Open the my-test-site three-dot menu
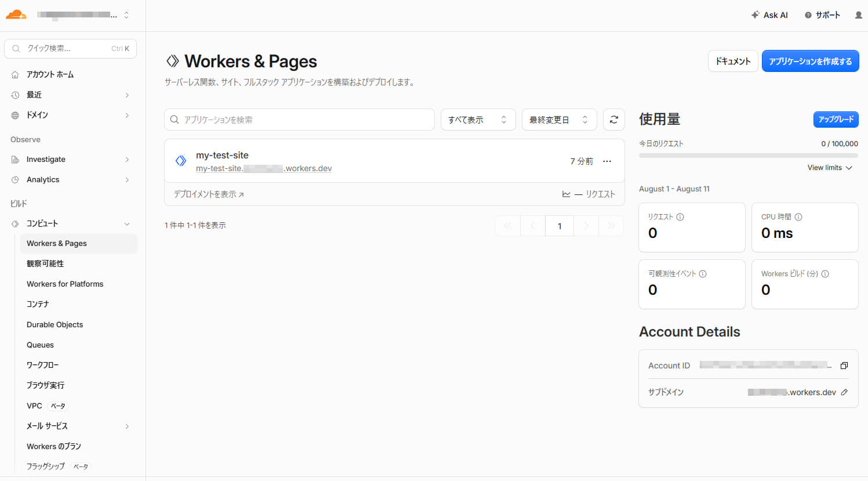 607,161
